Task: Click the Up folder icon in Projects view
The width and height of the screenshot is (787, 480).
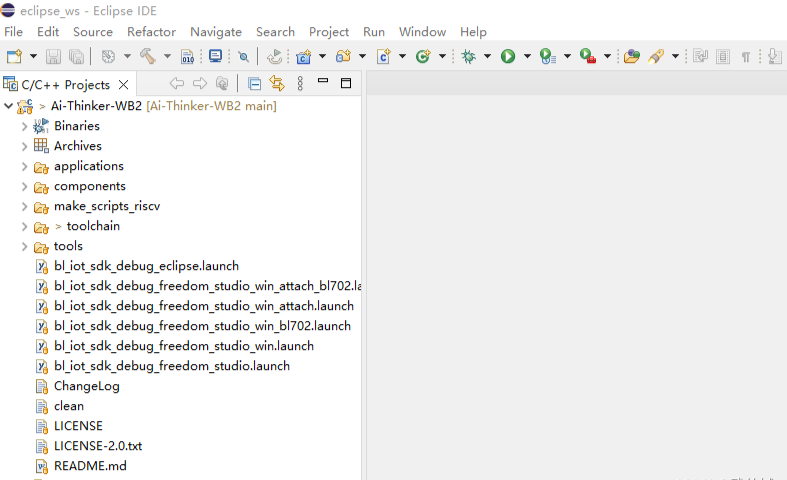Action: tap(222, 83)
